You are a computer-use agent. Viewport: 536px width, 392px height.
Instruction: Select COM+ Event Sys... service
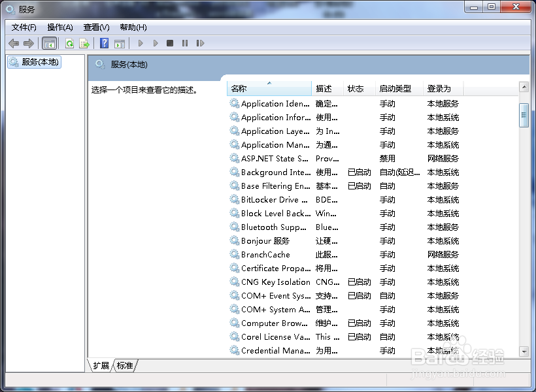[344, 295]
